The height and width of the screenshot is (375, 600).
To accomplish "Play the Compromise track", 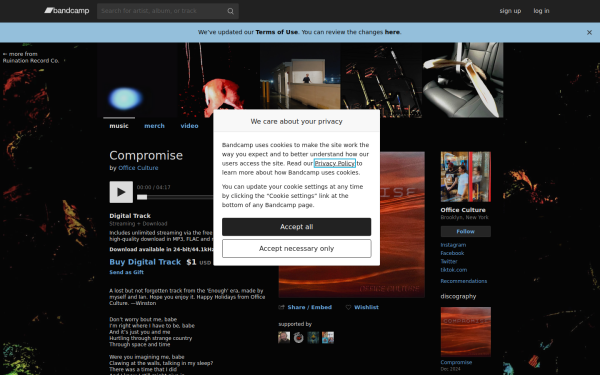I will [x=121, y=192].
